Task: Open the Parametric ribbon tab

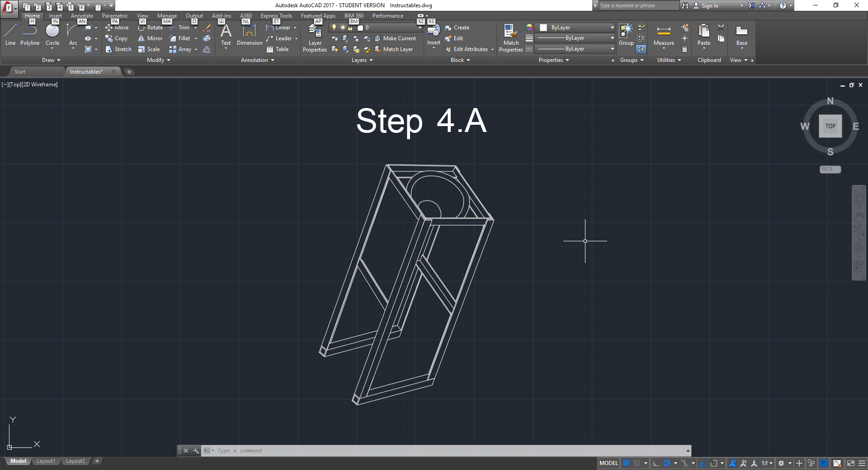Action: coord(115,16)
